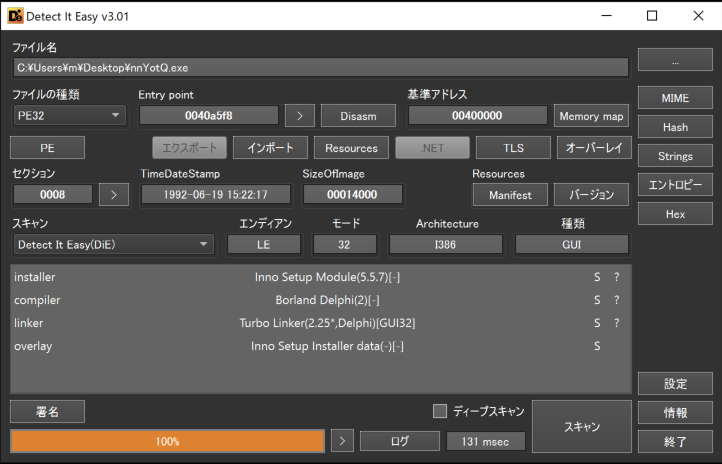The width and height of the screenshot is (722, 464).
Task: Click the SizeOfImage value 00014000
Action: [x=352, y=194]
